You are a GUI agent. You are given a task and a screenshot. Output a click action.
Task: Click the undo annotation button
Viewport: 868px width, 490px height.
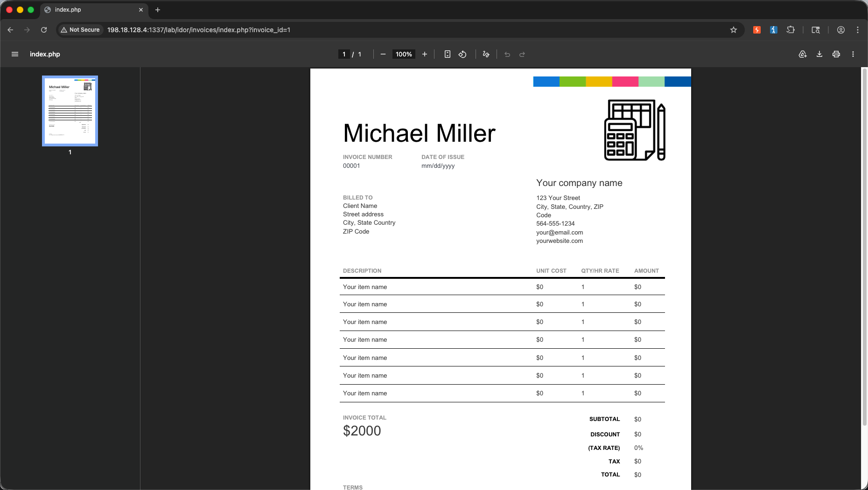point(507,54)
